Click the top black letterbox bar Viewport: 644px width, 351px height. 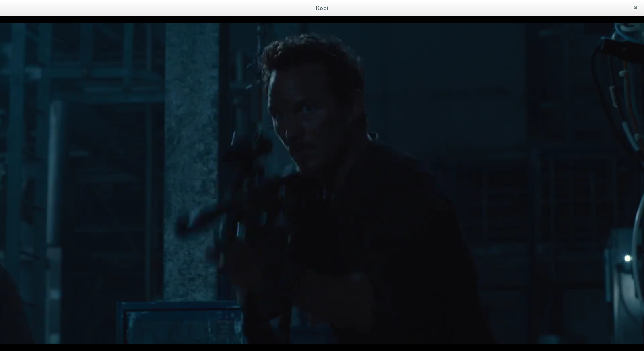322,19
